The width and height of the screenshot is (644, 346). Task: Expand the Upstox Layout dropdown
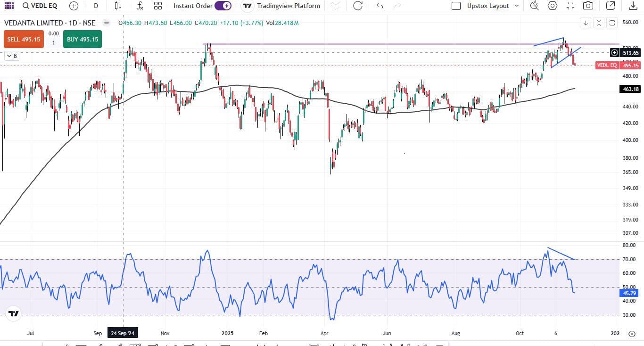pos(517,6)
